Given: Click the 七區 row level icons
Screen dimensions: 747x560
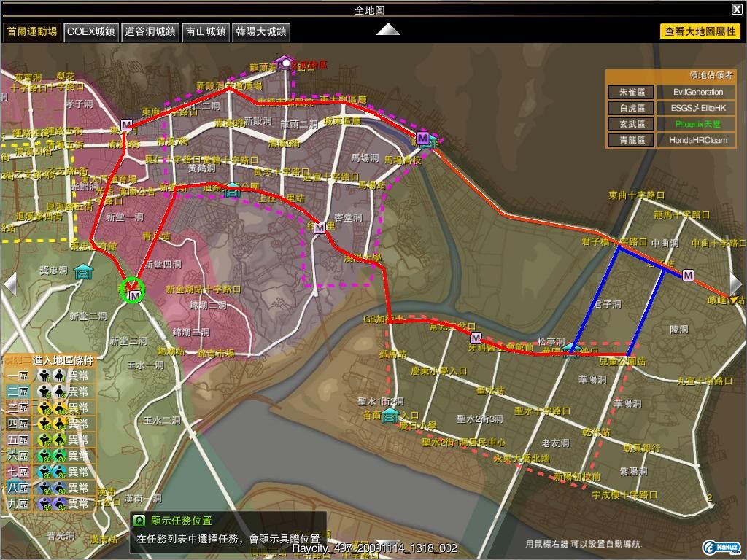Looking at the screenshot, I should (52, 472).
